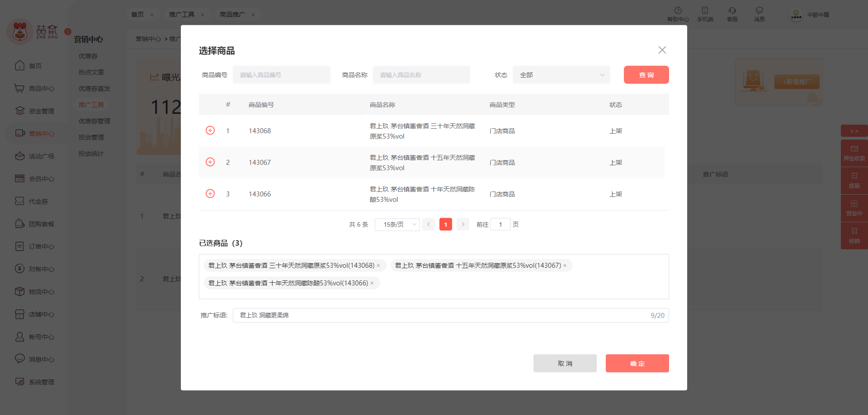Open 代金券 in left sidebar
This screenshot has width=868, height=415.
[x=31, y=201]
